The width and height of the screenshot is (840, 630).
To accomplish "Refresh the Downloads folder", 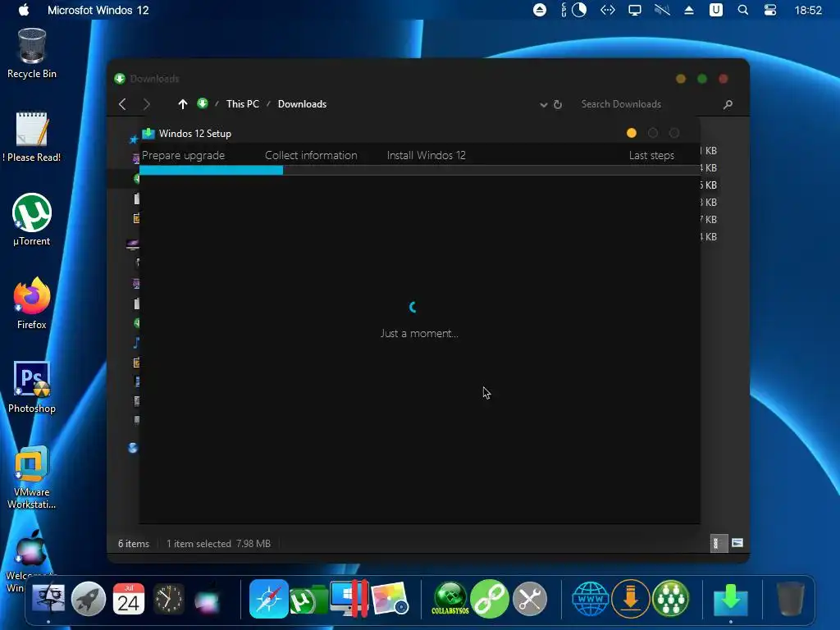I will tap(558, 104).
